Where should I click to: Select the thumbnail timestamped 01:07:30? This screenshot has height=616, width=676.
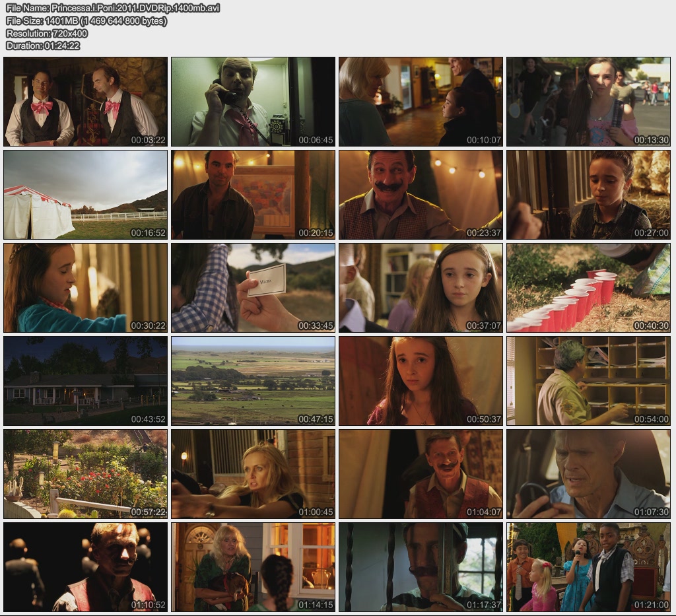(x=588, y=474)
